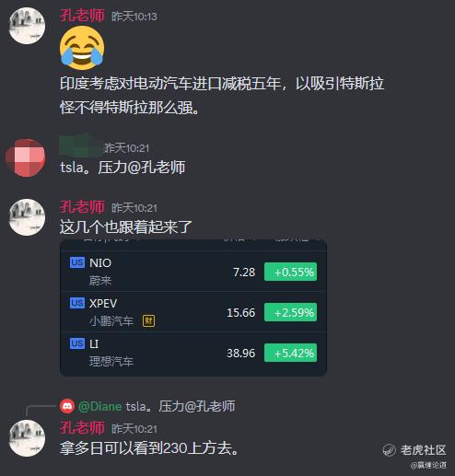Click the green +2.59% change badge for XPEV
The height and width of the screenshot is (476, 455).
(x=290, y=312)
